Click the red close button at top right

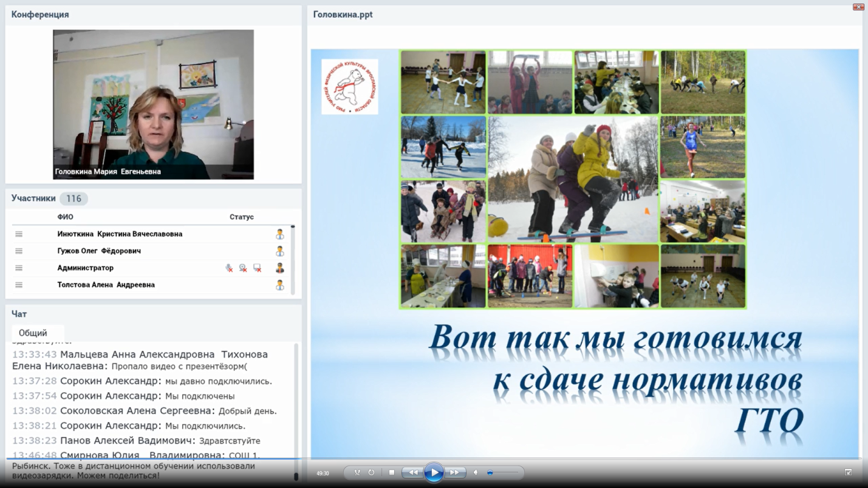(x=858, y=7)
